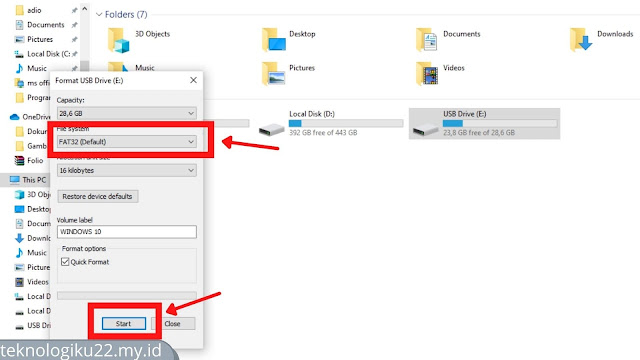The height and width of the screenshot is (360, 640).
Task: Click the Close button in Format dialog
Action: (173, 324)
